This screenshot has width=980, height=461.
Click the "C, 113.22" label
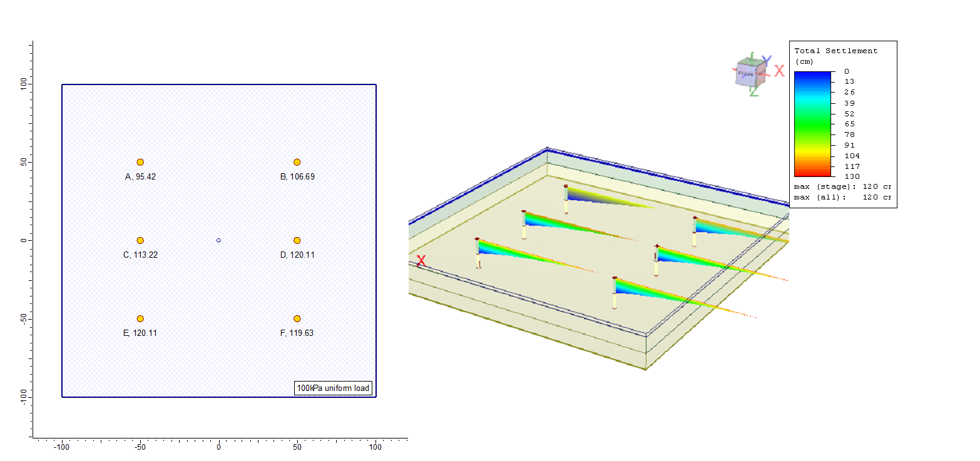[140, 255]
